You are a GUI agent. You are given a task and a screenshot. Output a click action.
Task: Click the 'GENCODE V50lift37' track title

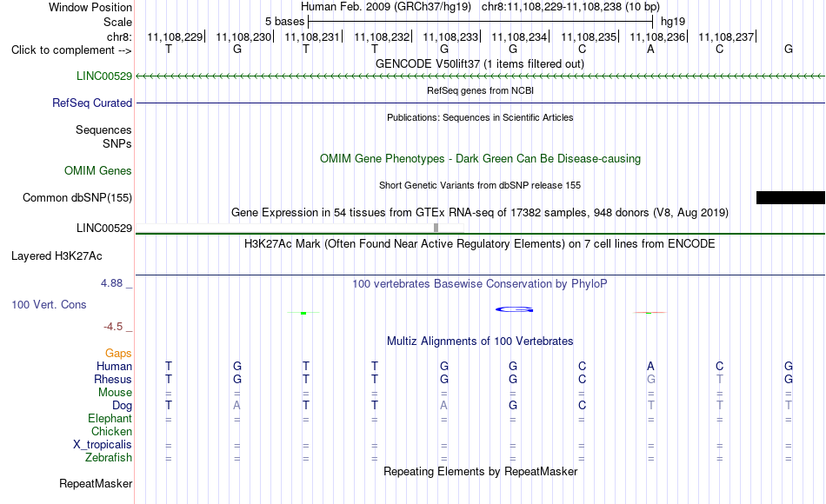click(x=480, y=63)
